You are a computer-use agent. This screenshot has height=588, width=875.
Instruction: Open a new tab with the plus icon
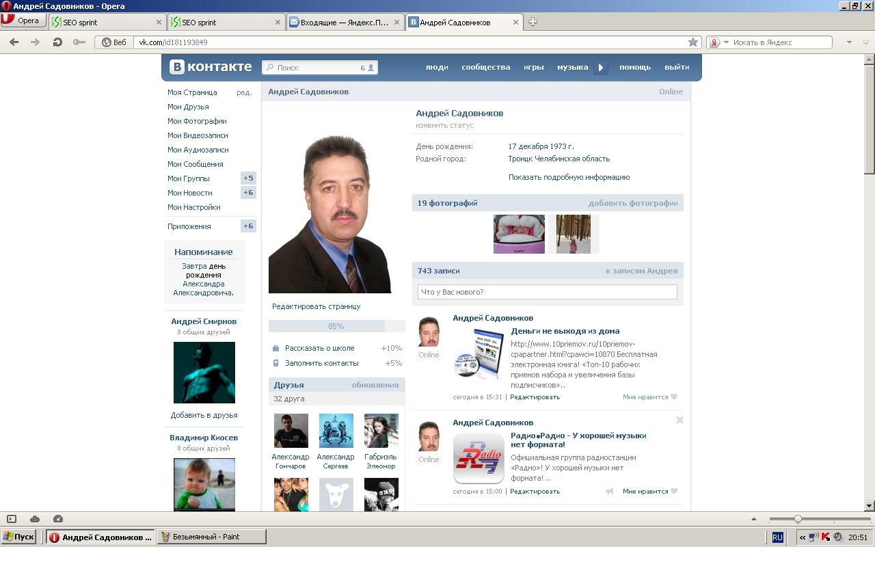pyautogui.click(x=533, y=22)
